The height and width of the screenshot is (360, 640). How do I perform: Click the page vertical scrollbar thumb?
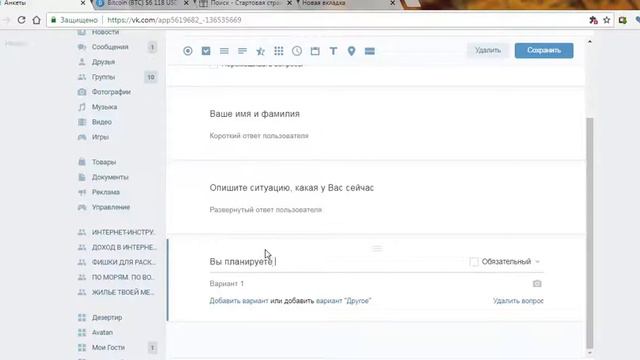click(x=589, y=233)
